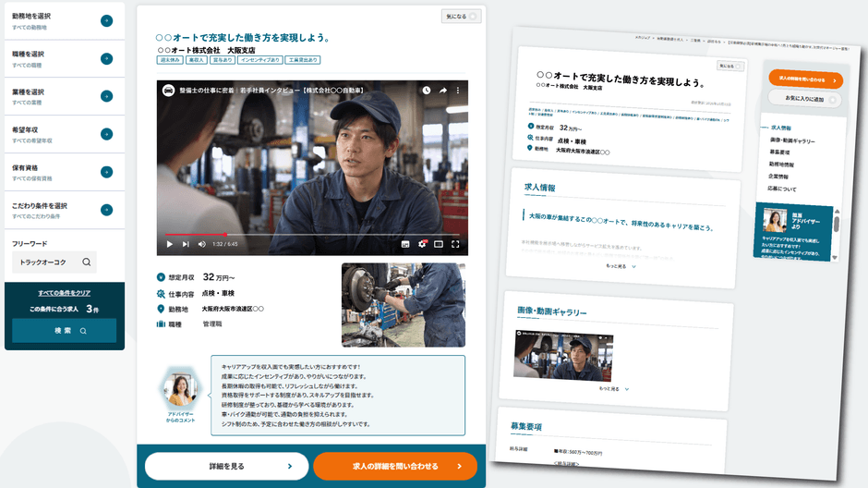This screenshot has height=488, width=868.
Task: Select 募集要項 in side navigation
Action: click(779, 152)
